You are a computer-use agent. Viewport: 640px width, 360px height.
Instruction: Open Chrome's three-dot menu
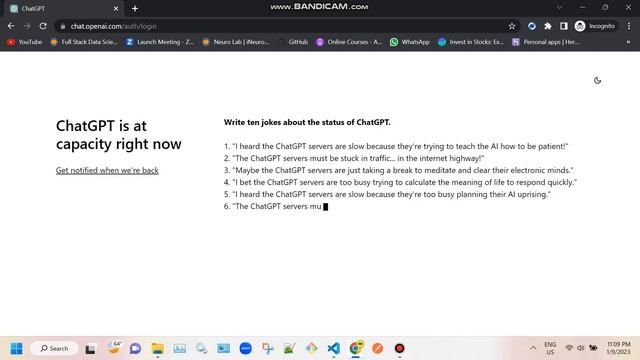[629, 26]
